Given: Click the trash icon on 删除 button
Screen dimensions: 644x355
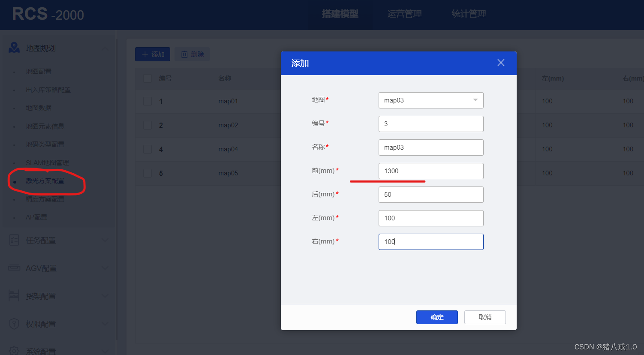Looking at the screenshot, I should coord(184,54).
